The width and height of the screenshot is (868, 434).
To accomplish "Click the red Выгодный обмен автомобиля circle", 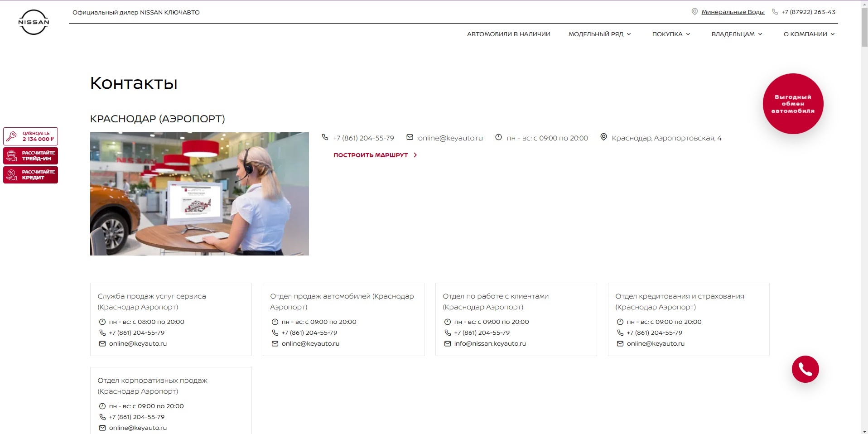I will point(793,104).
